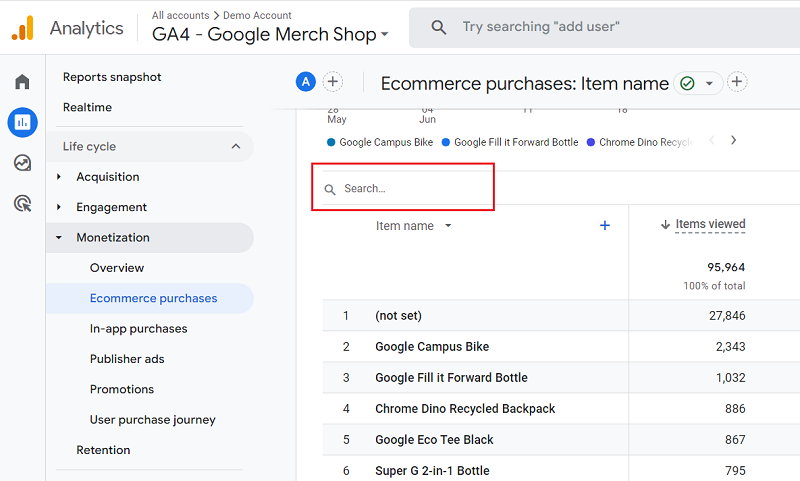Click the Demo Account breadcrumb
The height and width of the screenshot is (481, 800).
(257, 15)
